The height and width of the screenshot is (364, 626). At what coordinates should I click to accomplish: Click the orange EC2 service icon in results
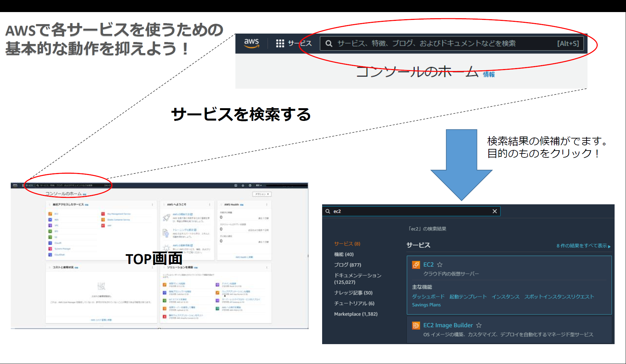(416, 265)
